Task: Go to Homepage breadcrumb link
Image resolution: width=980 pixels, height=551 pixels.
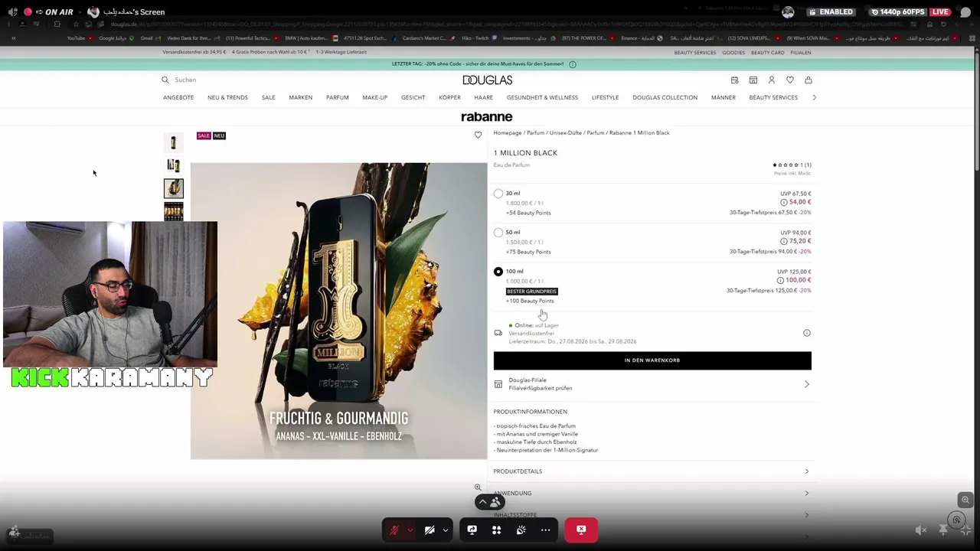Action: pos(508,133)
